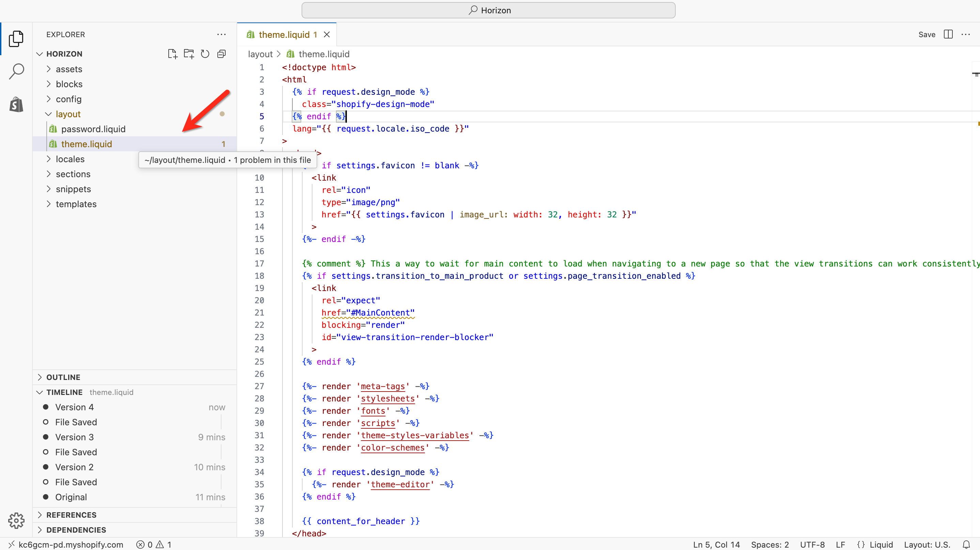Image resolution: width=980 pixels, height=550 pixels.
Task: Open the Manage gear icon
Action: [16, 520]
